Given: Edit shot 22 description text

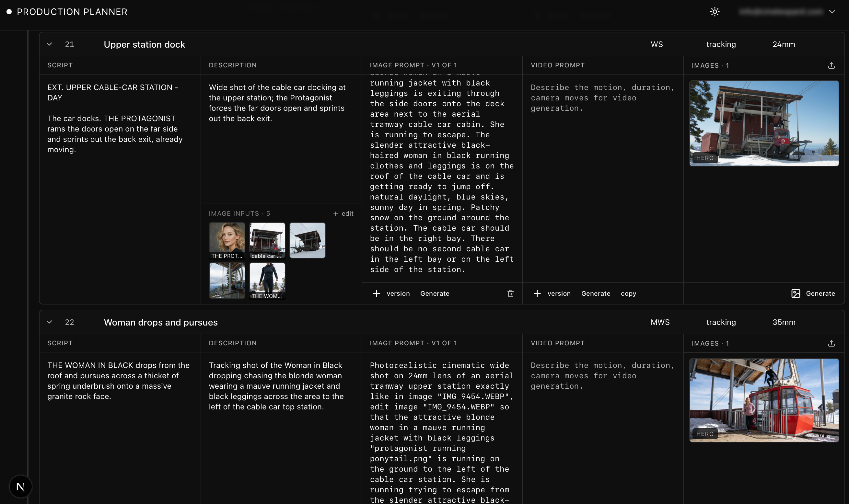Looking at the screenshot, I should [276, 386].
